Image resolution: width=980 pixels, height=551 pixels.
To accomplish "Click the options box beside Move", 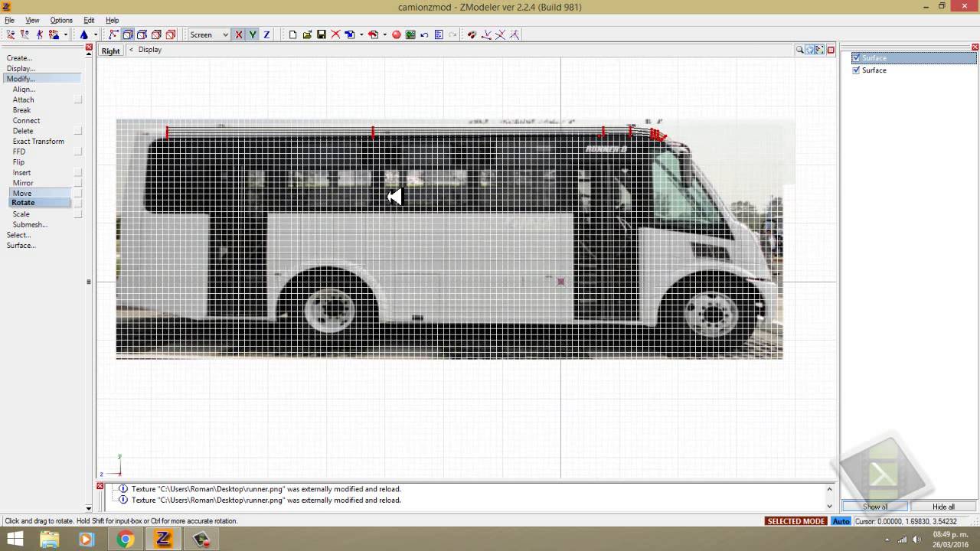I will pos(77,194).
